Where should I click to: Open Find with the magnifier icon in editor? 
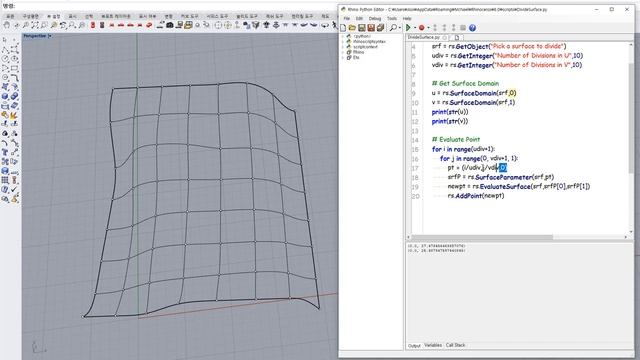[x=393, y=28]
